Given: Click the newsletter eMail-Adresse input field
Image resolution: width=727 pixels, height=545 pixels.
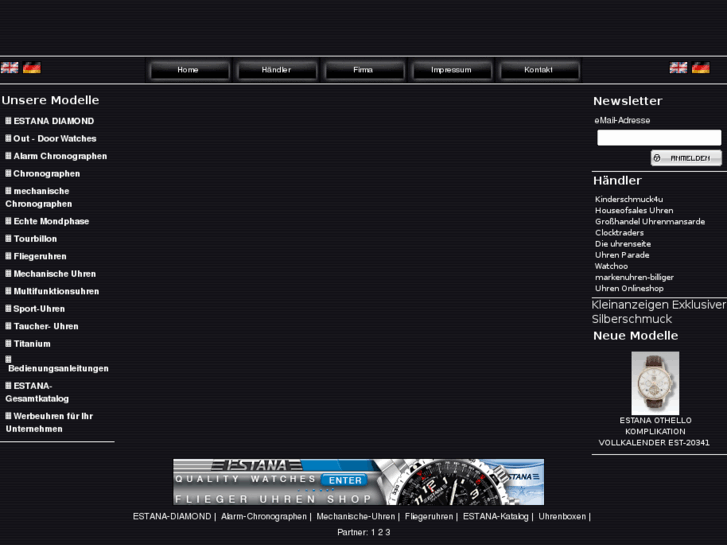Looking at the screenshot, I should pyautogui.click(x=659, y=138).
